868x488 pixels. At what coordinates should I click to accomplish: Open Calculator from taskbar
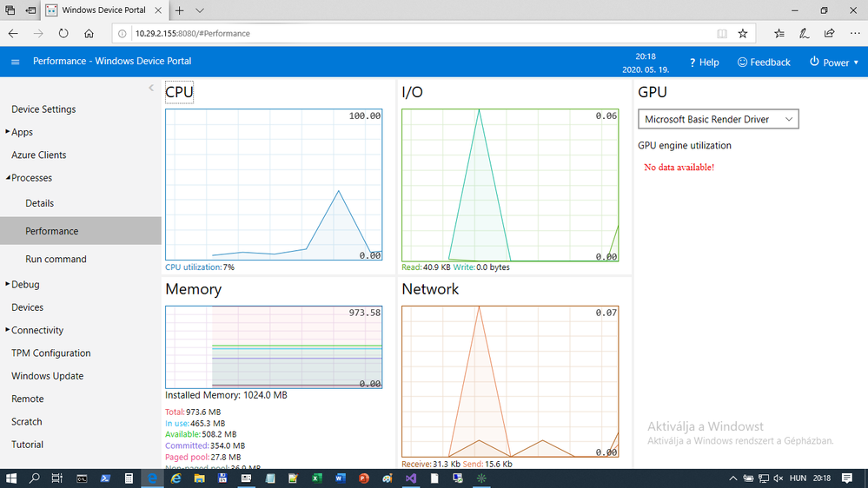pos(129,478)
